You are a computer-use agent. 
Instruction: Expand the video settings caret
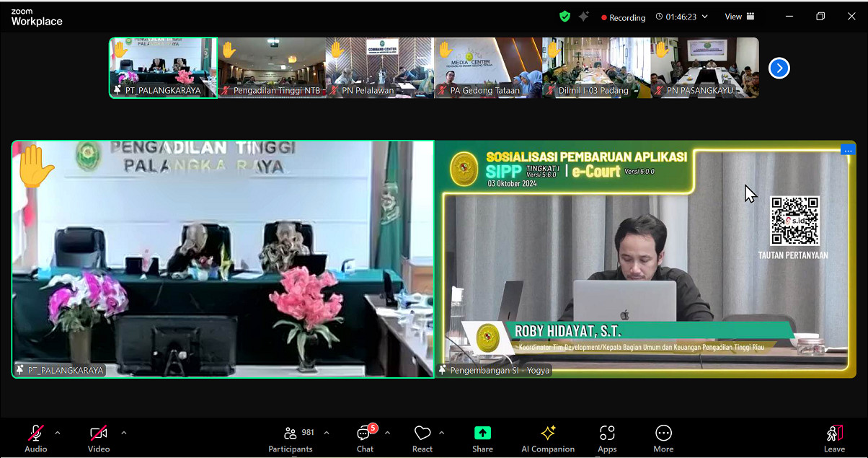pyautogui.click(x=123, y=433)
